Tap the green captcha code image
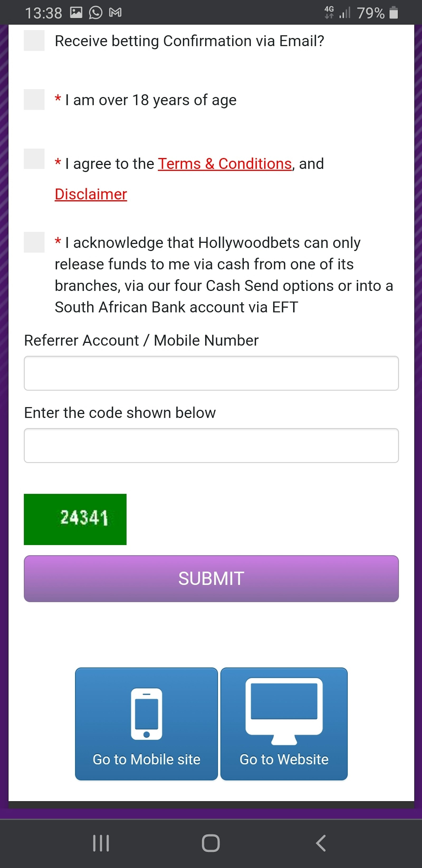 click(x=75, y=519)
